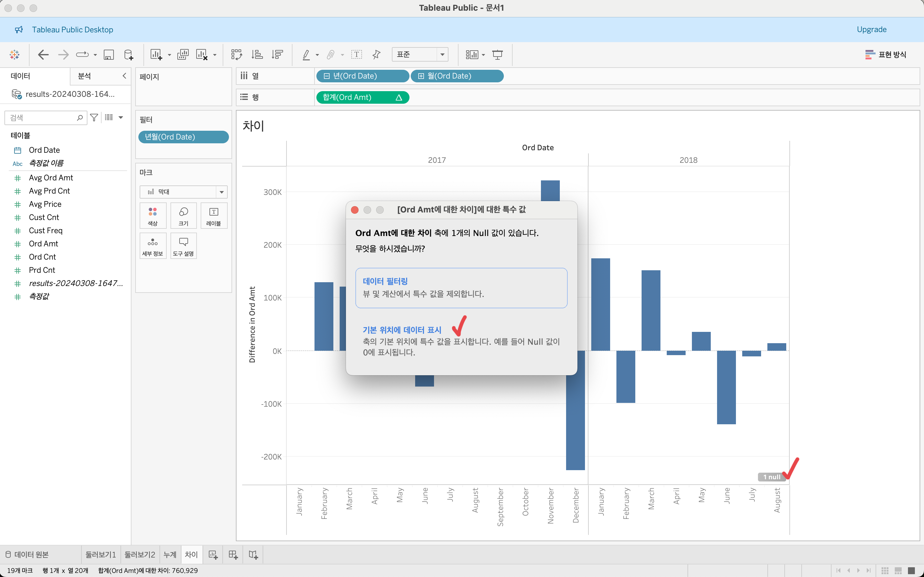Screen dimensions: 924x577
Task: Expand the year Ord Date pill toggle
Action: tap(326, 76)
